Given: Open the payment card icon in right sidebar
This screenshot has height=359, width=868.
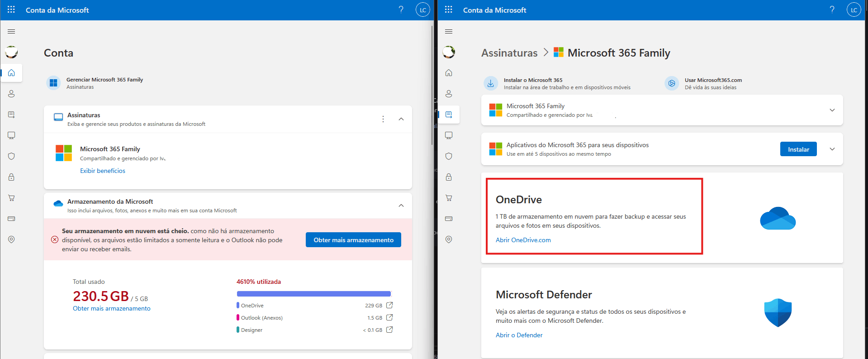Looking at the screenshot, I should click(x=449, y=219).
